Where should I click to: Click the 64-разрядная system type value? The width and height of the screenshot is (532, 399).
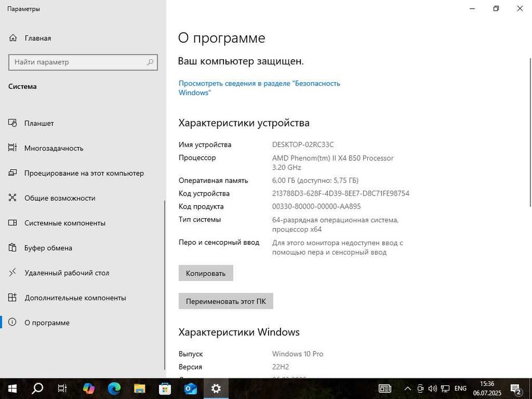click(x=335, y=224)
